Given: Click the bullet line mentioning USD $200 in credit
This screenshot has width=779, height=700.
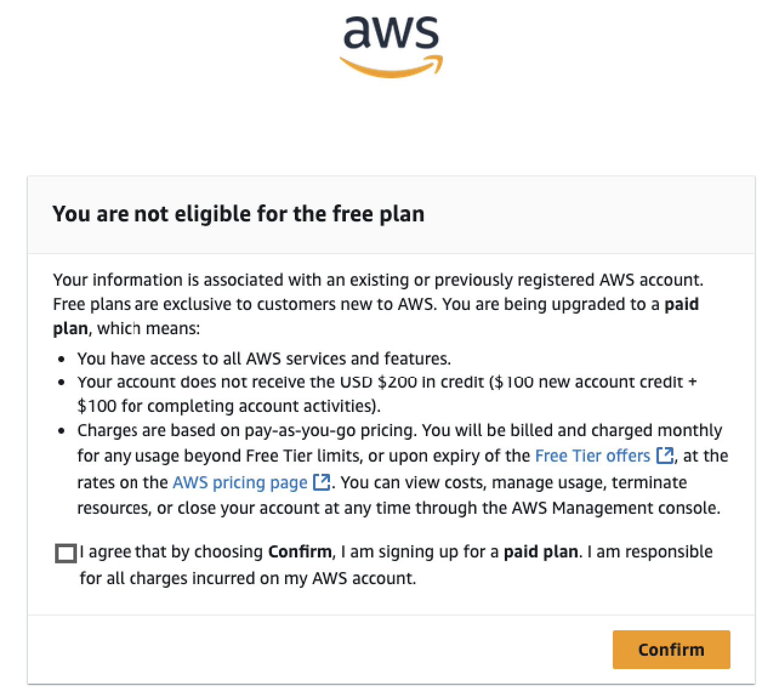Looking at the screenshot, I should 386,382.
